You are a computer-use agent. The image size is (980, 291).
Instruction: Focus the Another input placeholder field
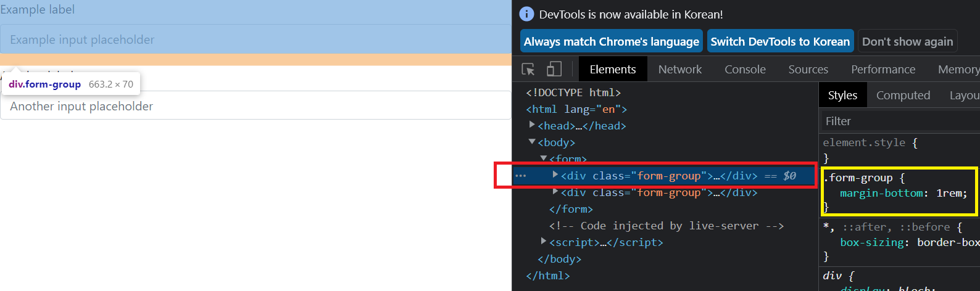coord(255,106)
